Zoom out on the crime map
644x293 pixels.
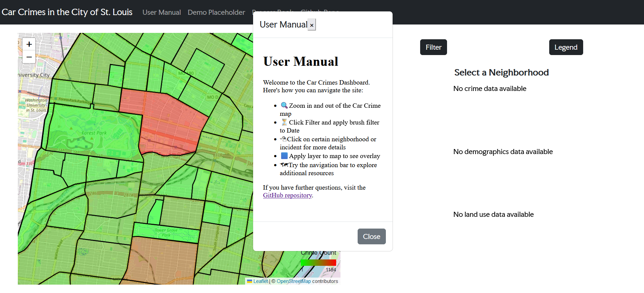(x=29, y=57)
